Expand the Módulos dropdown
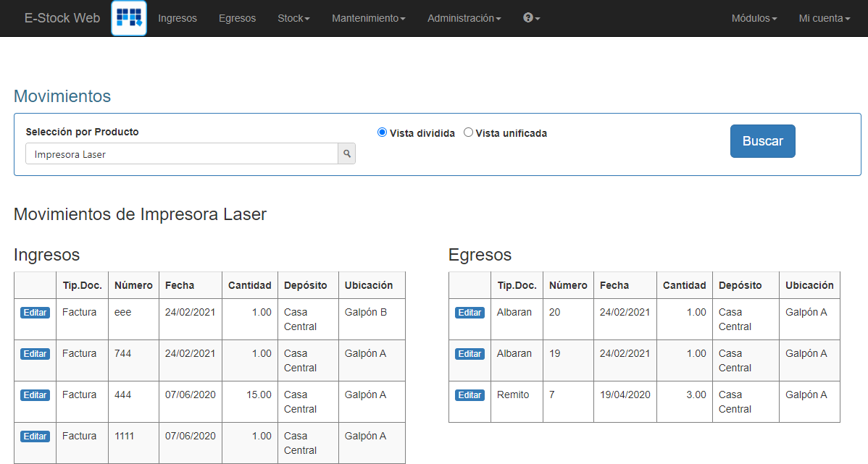 click(754, 18)
